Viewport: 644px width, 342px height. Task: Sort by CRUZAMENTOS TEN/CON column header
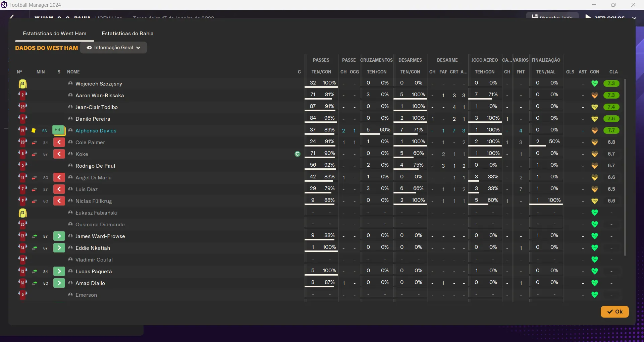pos(377,72)
